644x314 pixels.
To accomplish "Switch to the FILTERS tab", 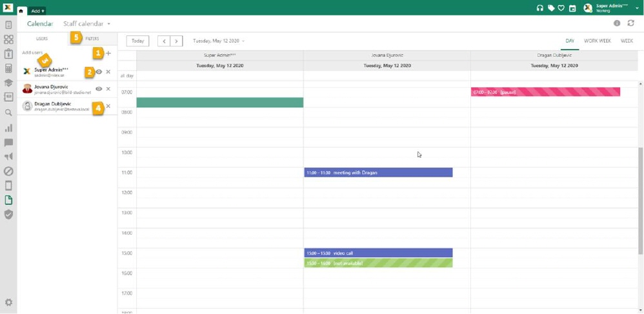I will tap(92, 39).
